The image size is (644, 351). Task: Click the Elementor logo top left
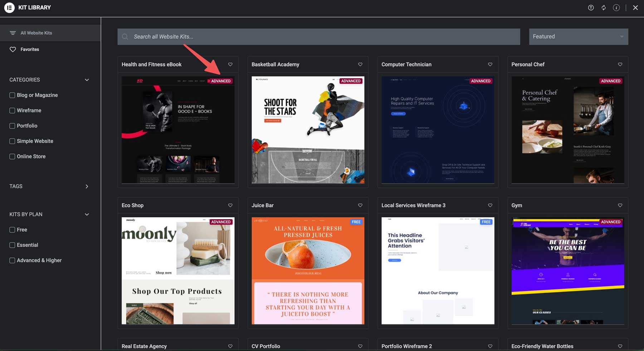[x=9, y=8]
